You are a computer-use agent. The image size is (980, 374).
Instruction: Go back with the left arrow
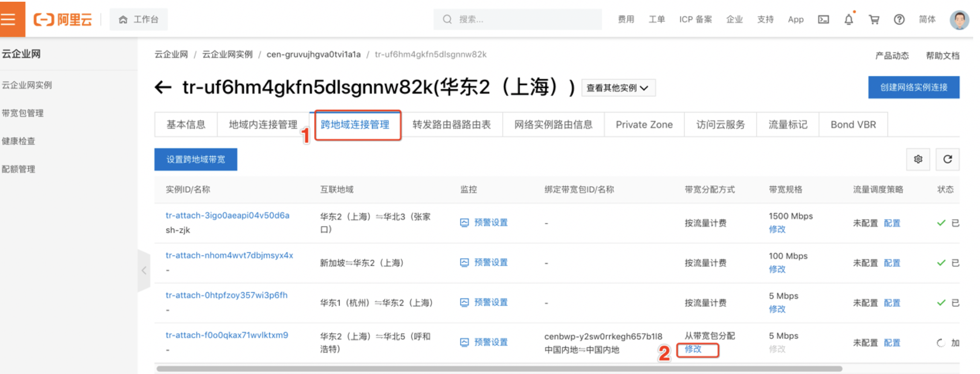click(x=163, y=87)
